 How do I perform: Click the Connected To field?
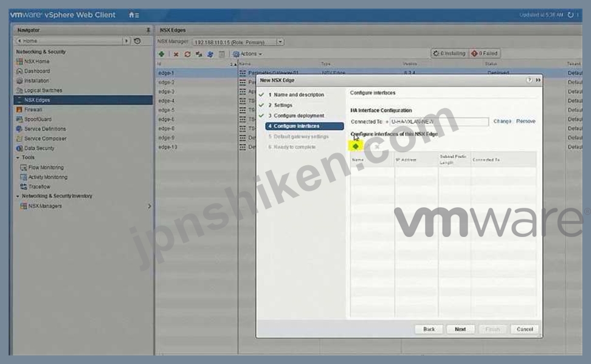(x=439, y=122)
